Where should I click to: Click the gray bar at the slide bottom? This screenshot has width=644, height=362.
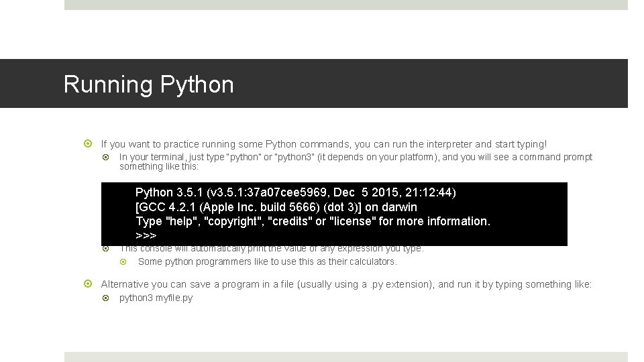(x=345, y=357)
